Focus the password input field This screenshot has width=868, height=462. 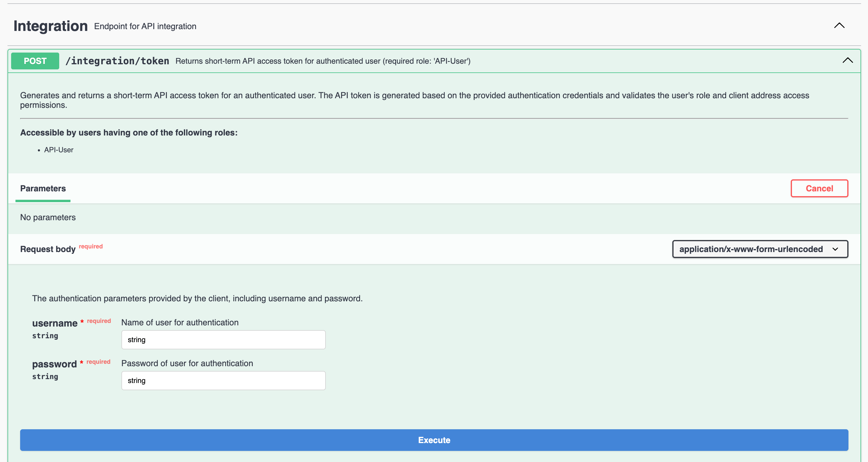pos(223,381)
